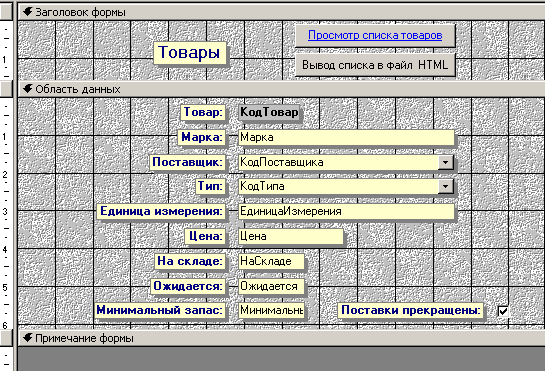
Task: Select the На складе: label
Action: [190, 261]
